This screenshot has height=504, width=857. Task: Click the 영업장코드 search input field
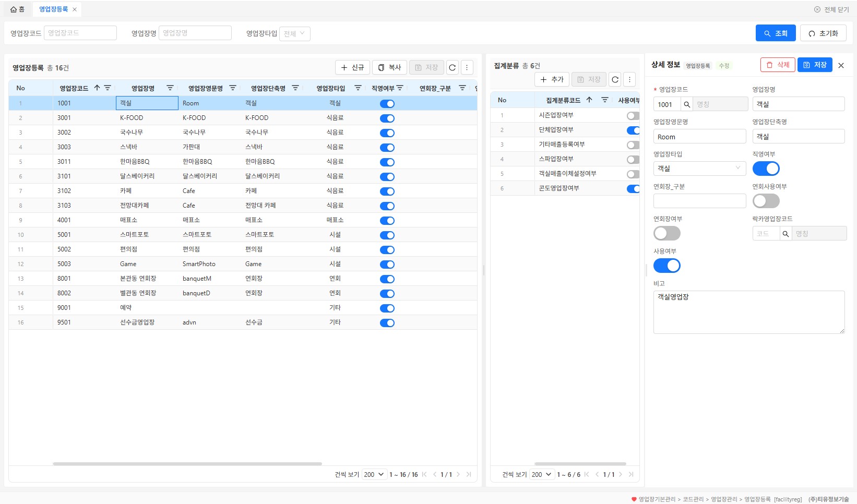point(80,33)
